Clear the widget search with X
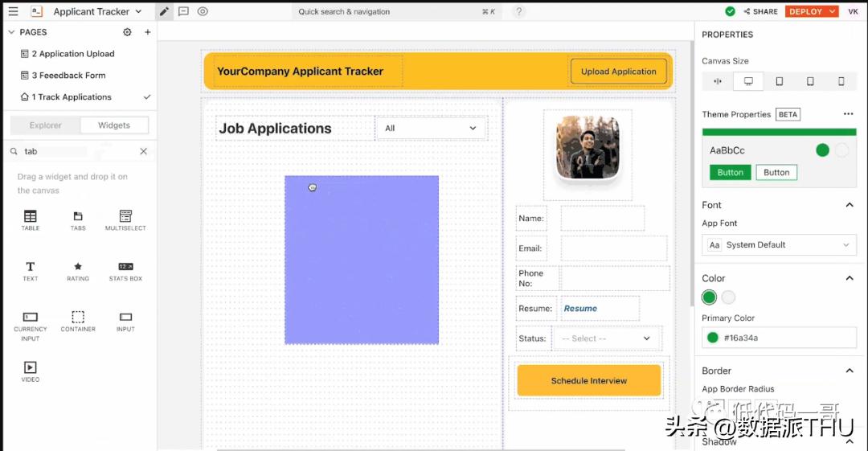Image resolution: width=868 pixels, height=451 pixels. tap(143, 151)
